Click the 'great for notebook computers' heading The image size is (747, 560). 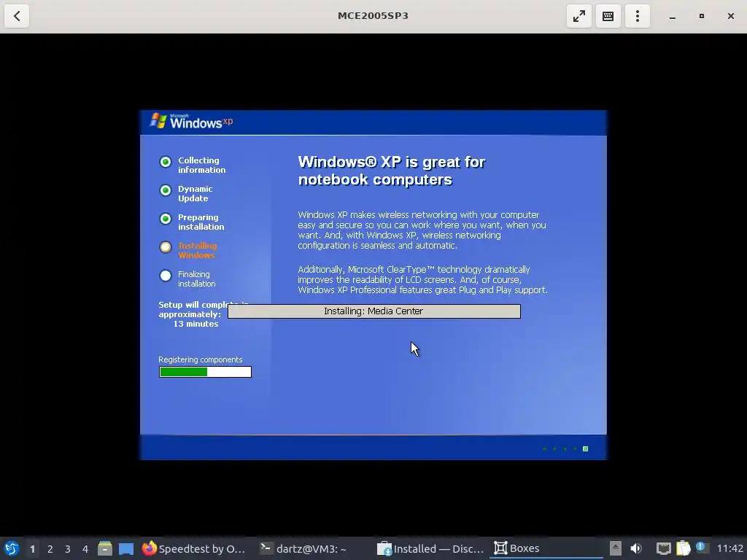[391, 171]
